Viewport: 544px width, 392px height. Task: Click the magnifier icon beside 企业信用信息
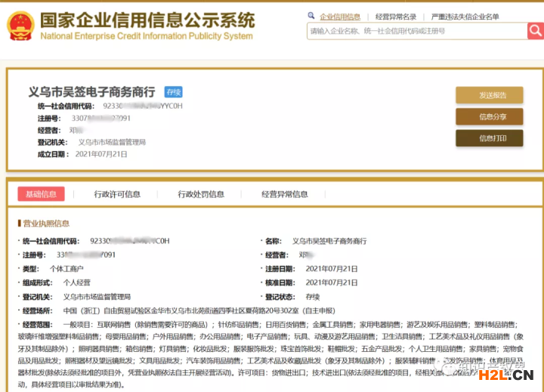311,16
